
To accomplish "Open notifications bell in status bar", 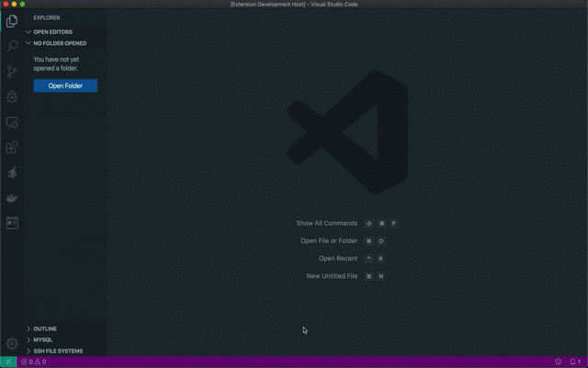I will point(575,362).
